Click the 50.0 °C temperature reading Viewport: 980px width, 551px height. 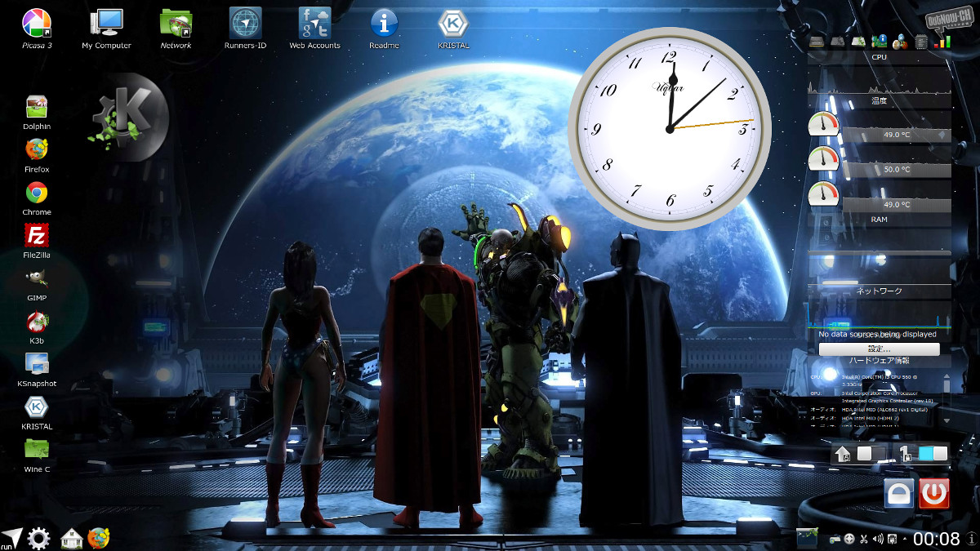(x=896, y=169)
